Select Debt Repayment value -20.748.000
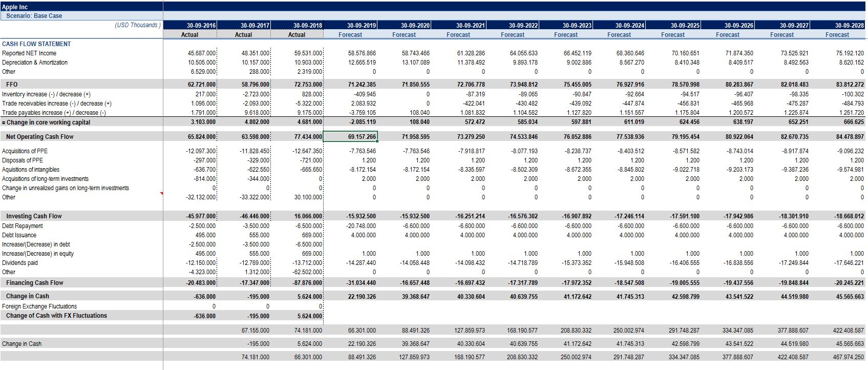The width and height of the screenshot is (868, 370). (x=361, y=226)
